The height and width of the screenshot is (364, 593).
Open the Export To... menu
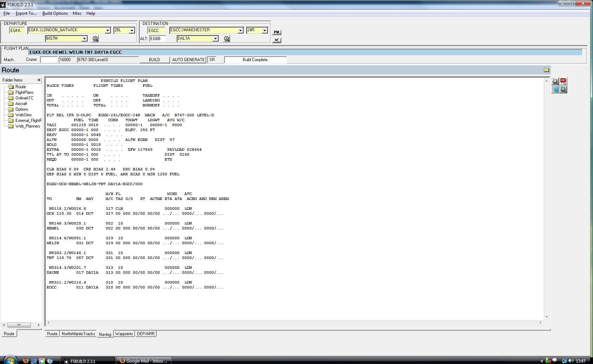[26, 13]
